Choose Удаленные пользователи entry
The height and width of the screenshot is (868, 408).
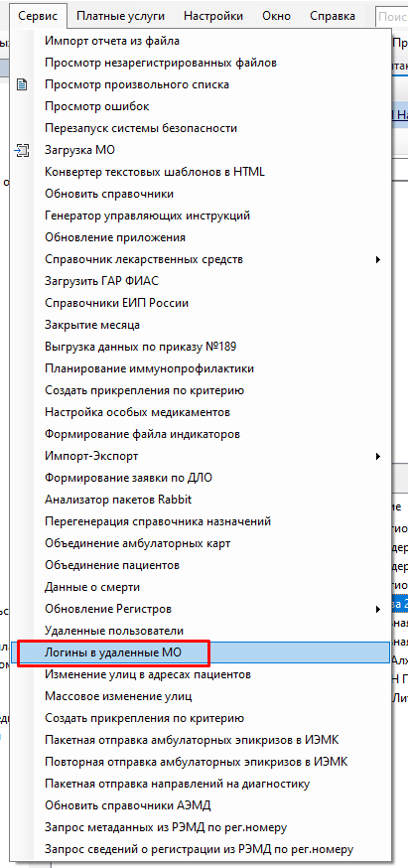114,631
